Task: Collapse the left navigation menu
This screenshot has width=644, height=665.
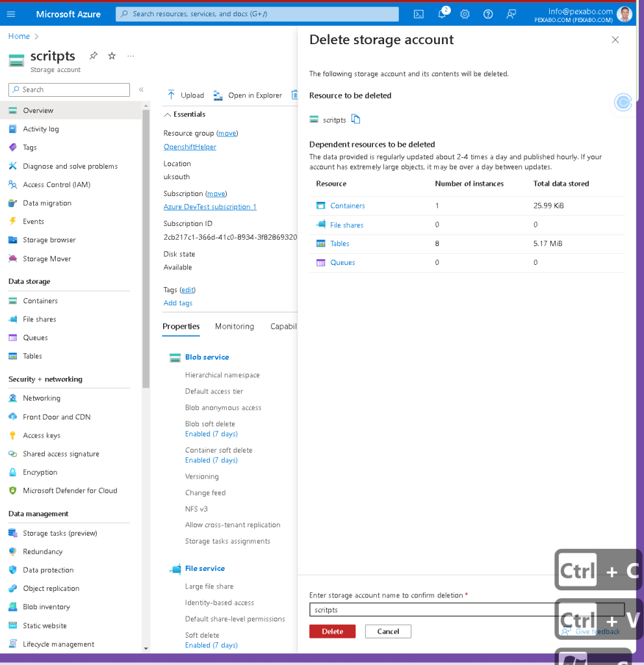Action: pos(142,90)
